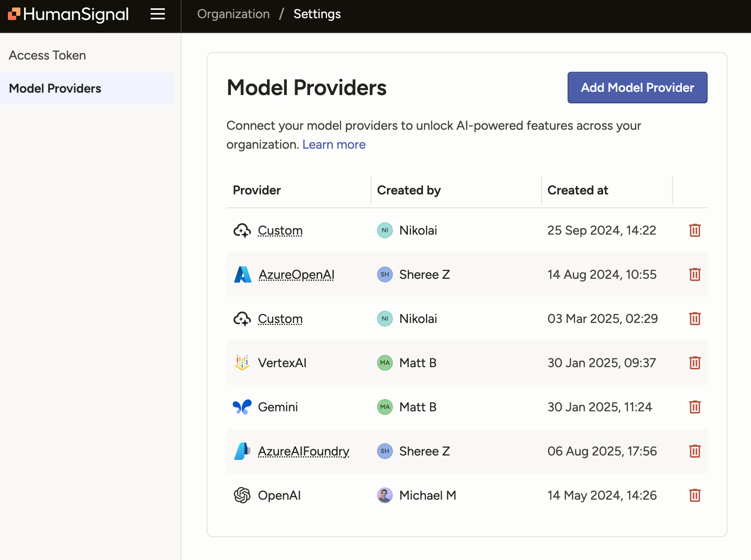The image size is (751, 560).
Task: Open the Learn more link
Action: click(334, 144)
